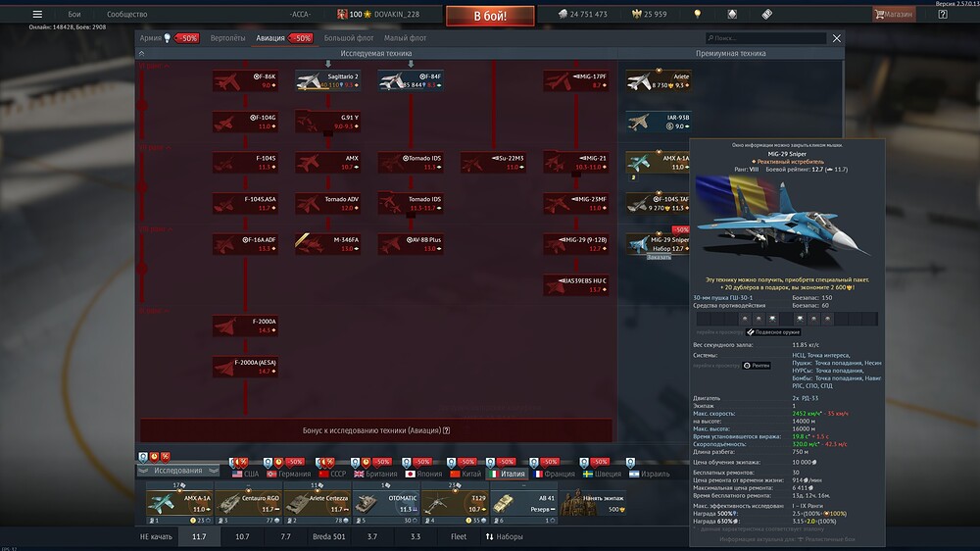
Task: Select the Израиль nation
Action: [x=650, y=475]
